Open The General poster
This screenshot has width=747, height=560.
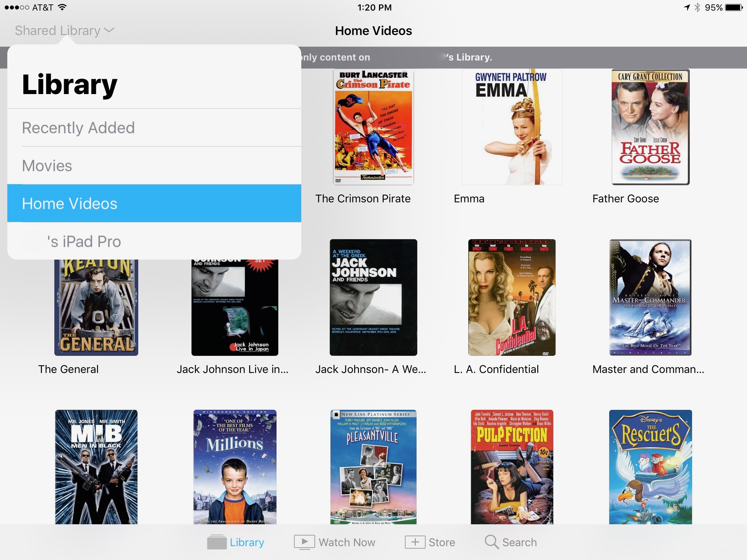coord(96,307)
